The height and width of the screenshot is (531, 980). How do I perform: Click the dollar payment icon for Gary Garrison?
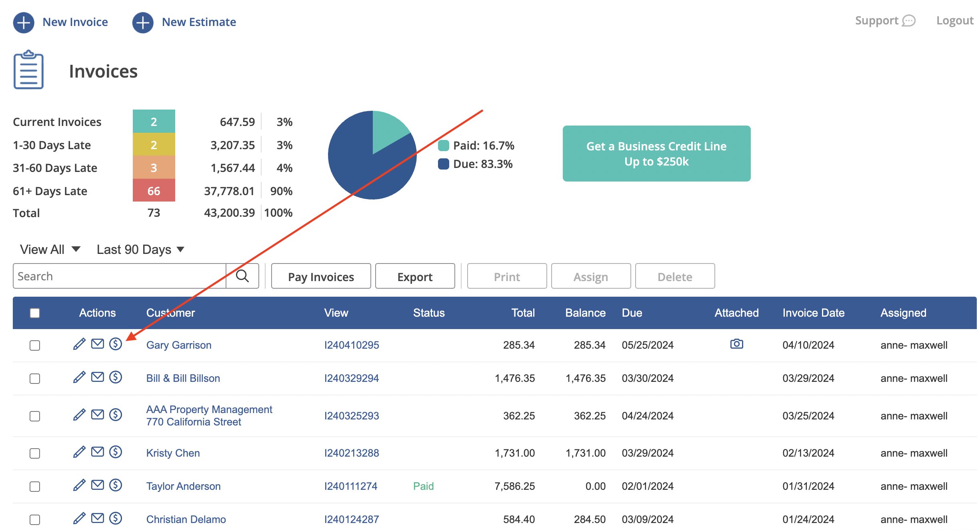click(x=116, y=344)
